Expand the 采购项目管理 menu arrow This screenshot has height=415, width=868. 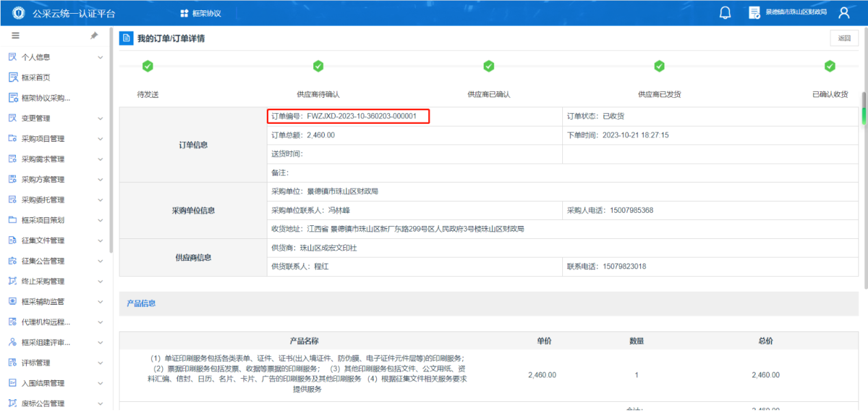click(x=101, y=139)
